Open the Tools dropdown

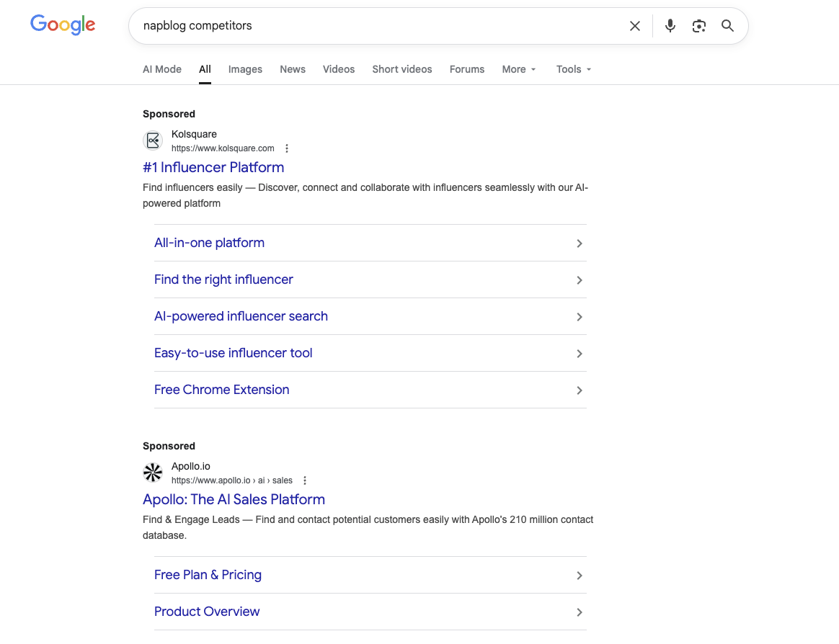tap(574, 69)
